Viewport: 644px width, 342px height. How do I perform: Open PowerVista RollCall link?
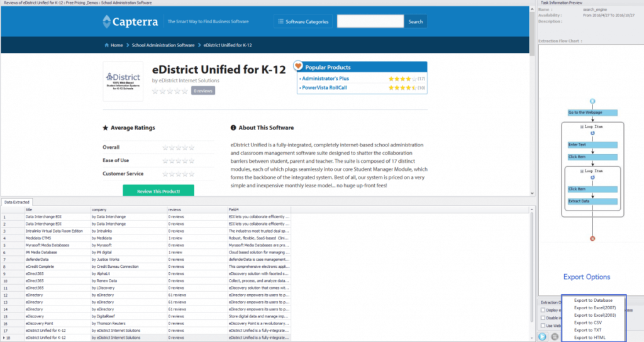(x=325, y=87)
